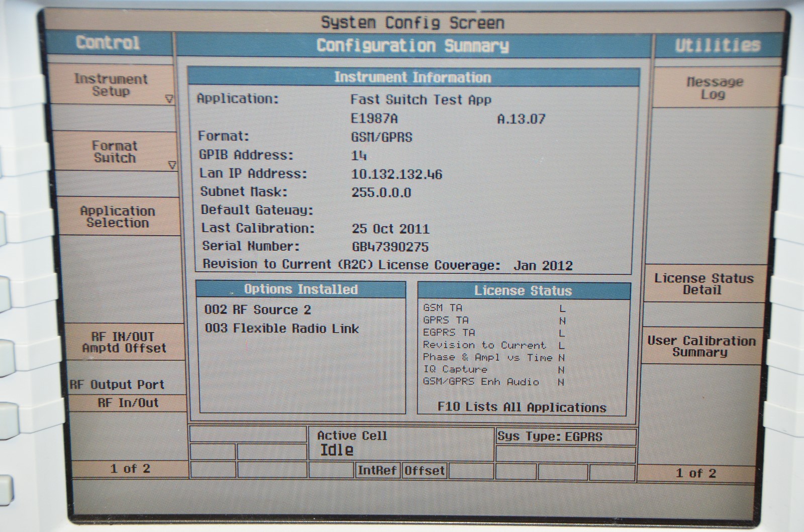Select the Lan IP Address value
The height and width of the screenshot is (532, 804).
pyautogui.click(x=396, y=174)
